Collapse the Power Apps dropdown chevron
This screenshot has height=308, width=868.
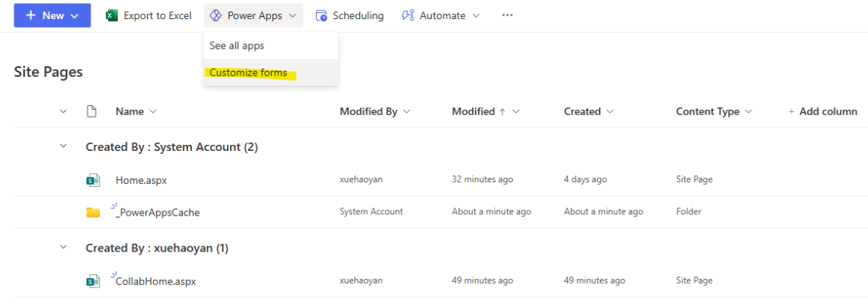coord(293,15)
